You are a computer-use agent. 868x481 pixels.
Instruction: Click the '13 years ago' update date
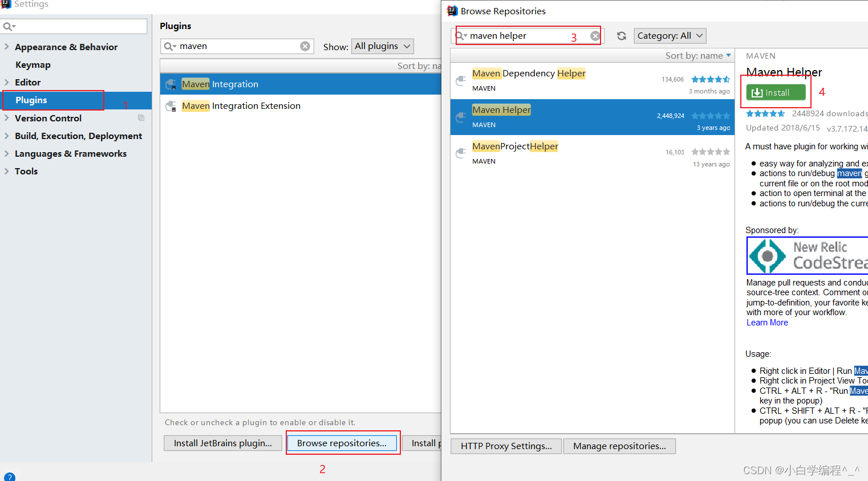coord(711,164)
